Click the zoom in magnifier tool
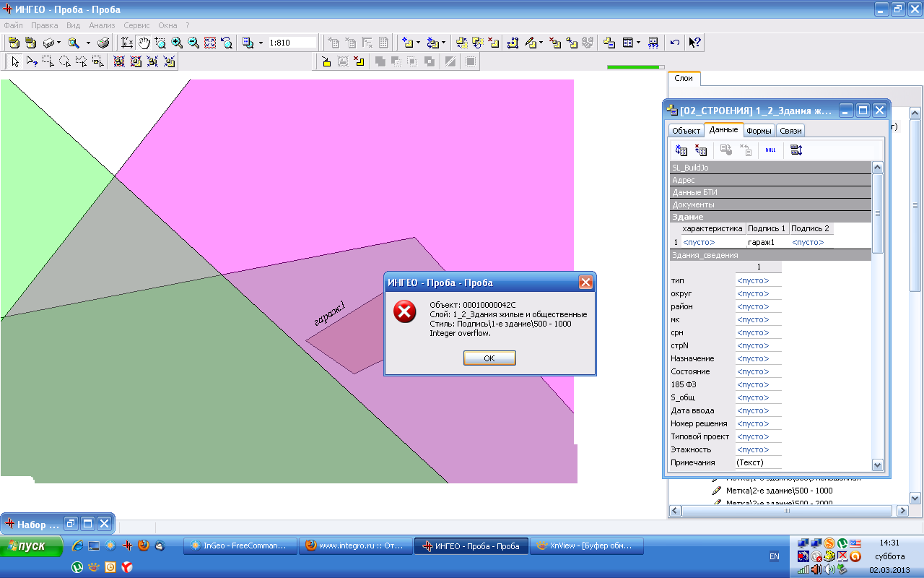Screen dimensions: 924x578 tap(177, 43)
